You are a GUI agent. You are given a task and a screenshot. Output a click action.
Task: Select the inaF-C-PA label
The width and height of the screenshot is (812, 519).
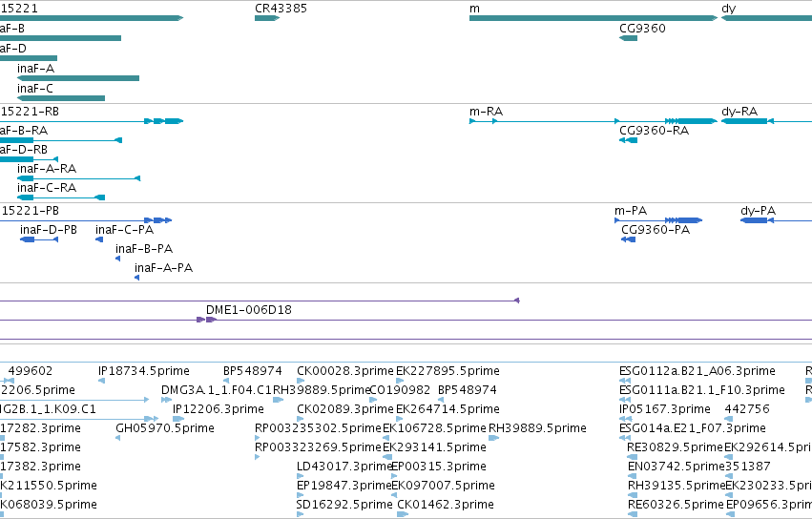pyautogui.click(x=124, y=230)
